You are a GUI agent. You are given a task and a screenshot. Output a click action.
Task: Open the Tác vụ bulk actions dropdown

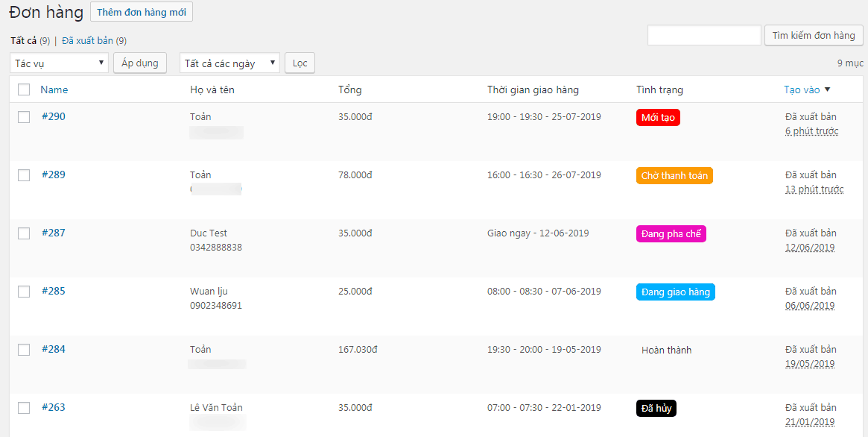tap(59, 63)
